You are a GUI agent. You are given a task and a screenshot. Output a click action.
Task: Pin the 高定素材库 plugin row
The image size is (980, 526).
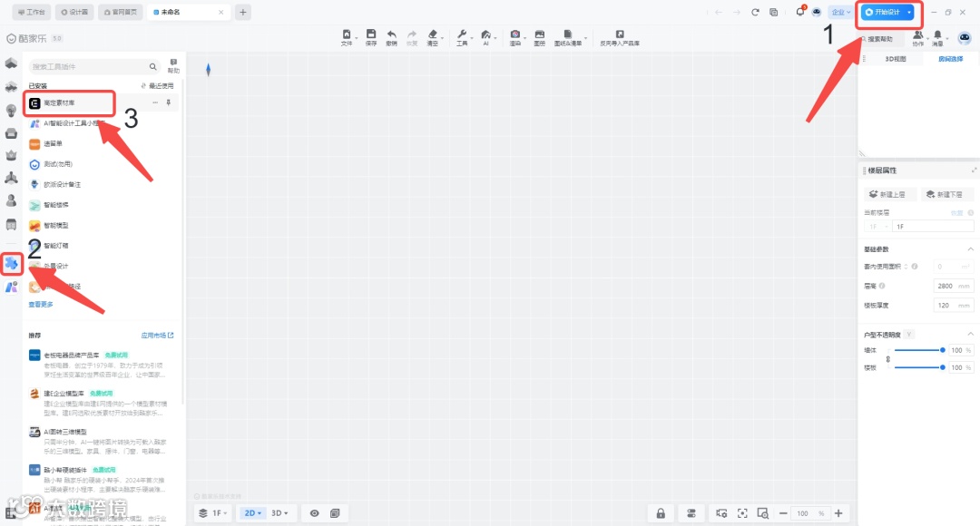click(168, 102)
